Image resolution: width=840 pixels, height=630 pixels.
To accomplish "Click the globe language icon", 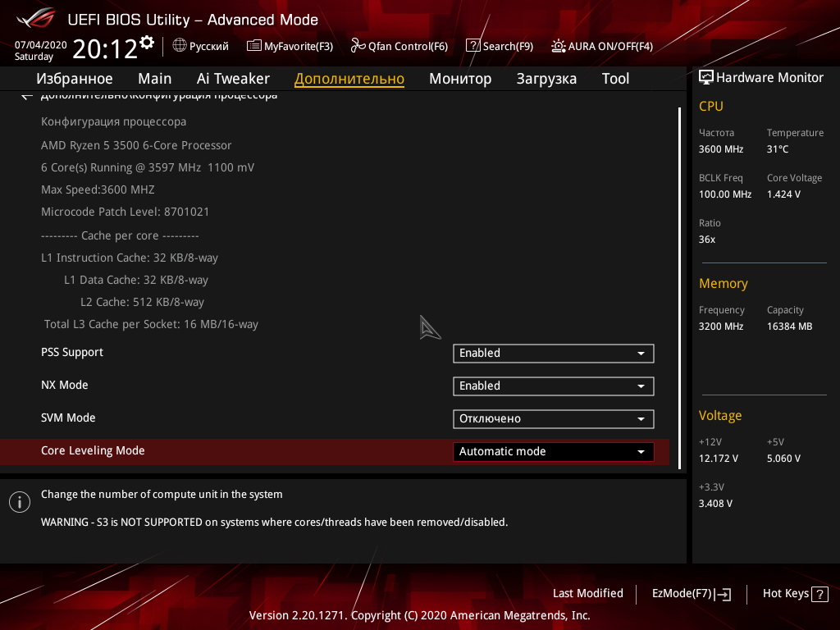I will point(180,46).
